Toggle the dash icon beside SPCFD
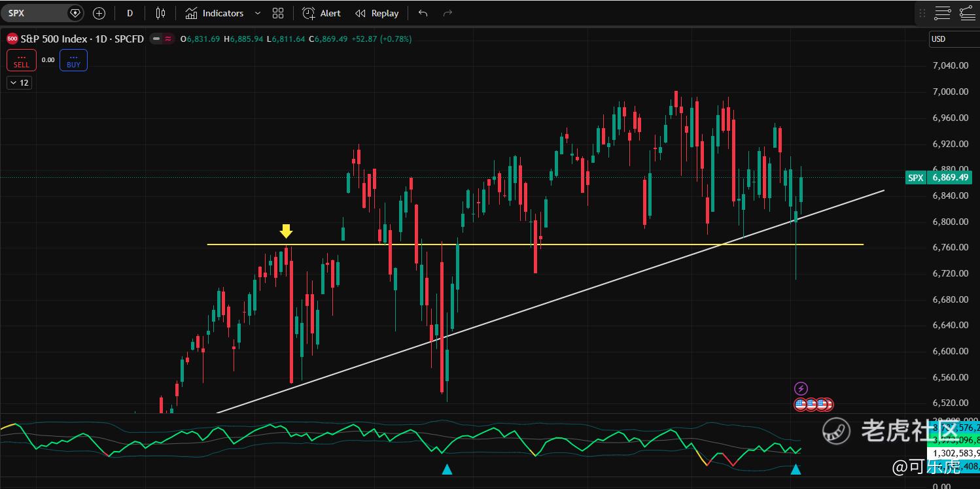980x489 pixels. (x=156, y=39)
